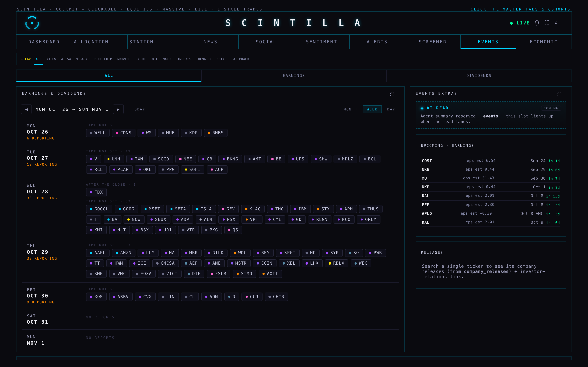Expand the Events Extras panel
588x367 pixels.
tap(559, 94)
